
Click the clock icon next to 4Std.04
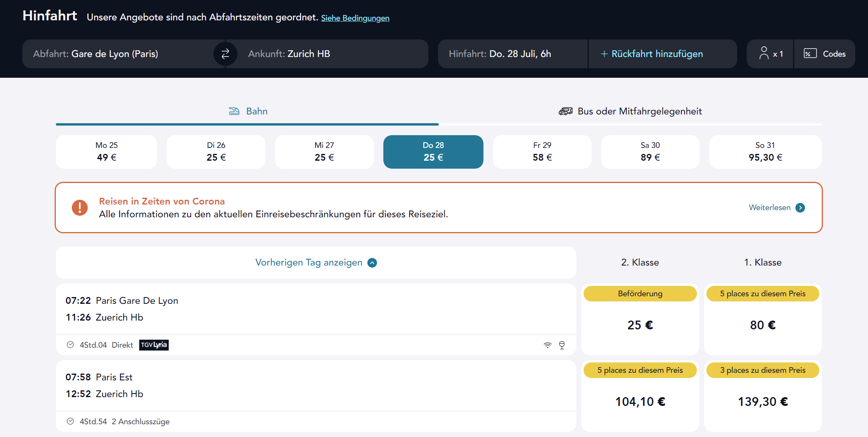click(70, 345)
